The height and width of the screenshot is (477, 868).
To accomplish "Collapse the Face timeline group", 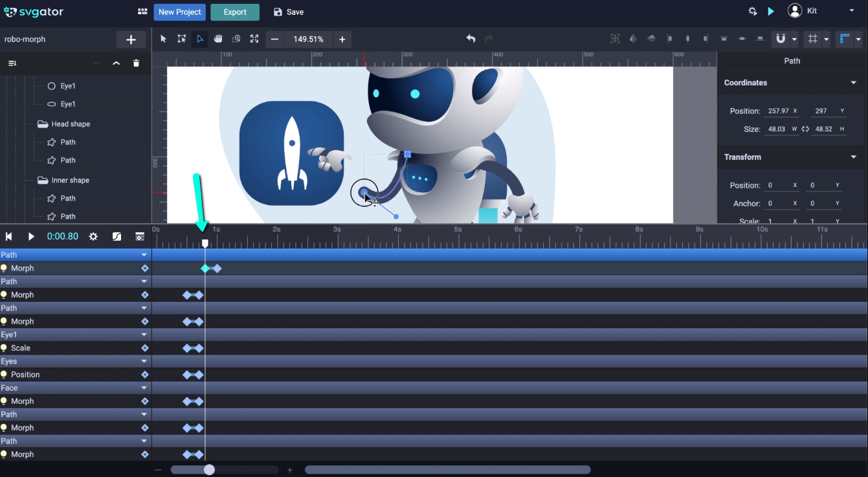I will click(144, 388).
